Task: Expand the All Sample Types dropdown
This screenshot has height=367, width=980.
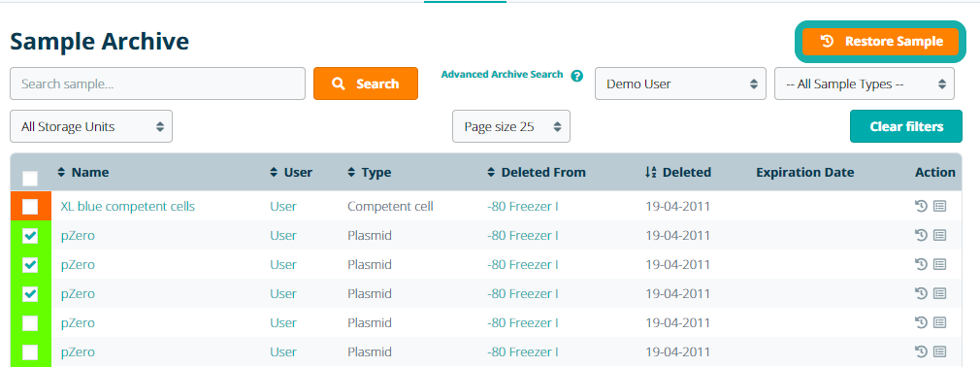Action: click(x=865, y=83)
